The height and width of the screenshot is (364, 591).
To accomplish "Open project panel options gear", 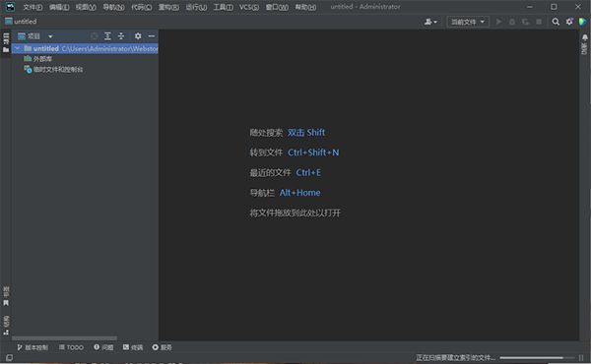I will coord(138,36).
